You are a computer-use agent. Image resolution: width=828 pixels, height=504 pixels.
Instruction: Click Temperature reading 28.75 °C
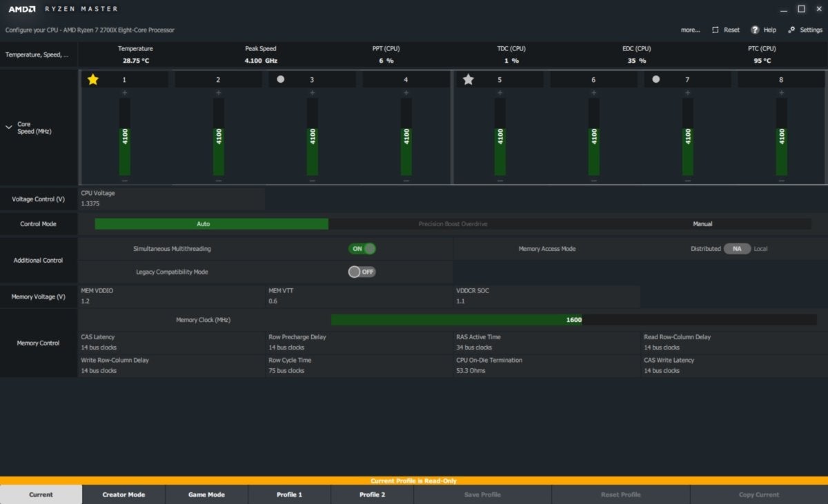click(x=136, y=61)
